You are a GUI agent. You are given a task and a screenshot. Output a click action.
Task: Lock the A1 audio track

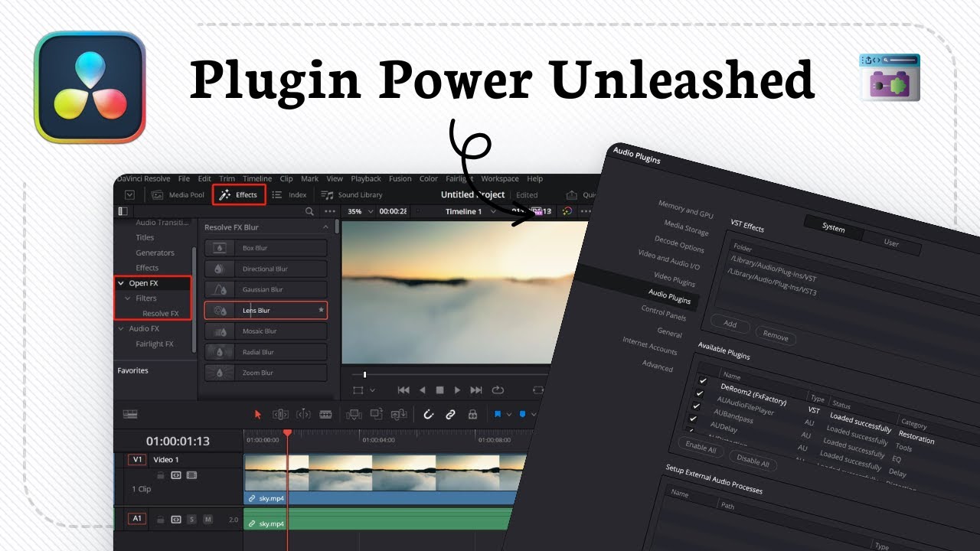161,520
